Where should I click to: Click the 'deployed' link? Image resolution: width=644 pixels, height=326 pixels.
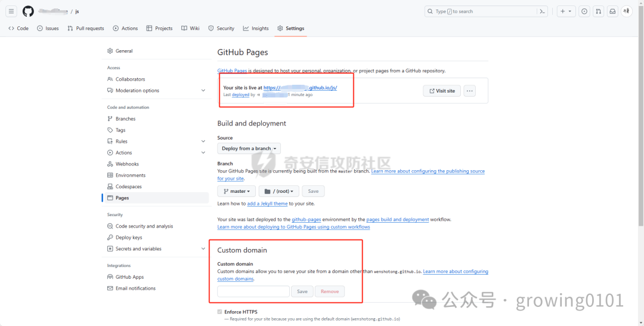click(x=241, y=94)
